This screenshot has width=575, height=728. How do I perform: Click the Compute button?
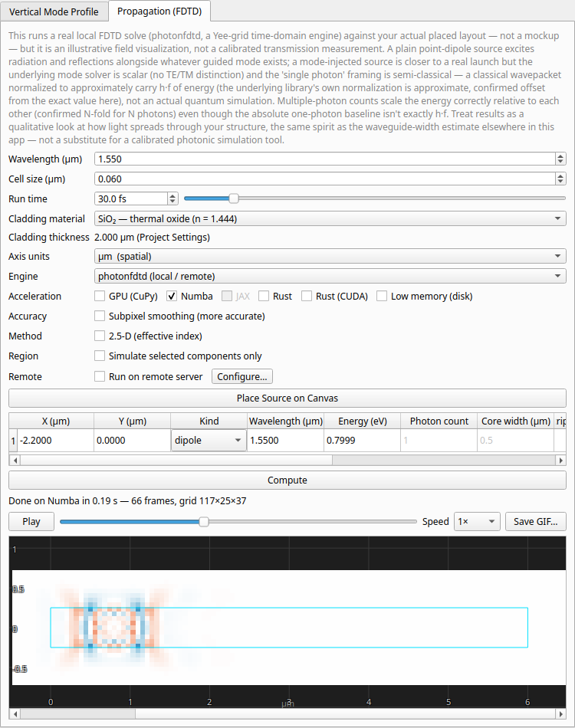(x=287, y=480)
